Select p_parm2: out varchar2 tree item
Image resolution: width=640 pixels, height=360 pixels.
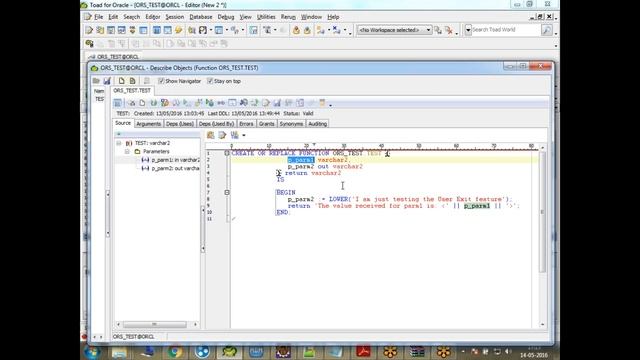click(170, 168)
